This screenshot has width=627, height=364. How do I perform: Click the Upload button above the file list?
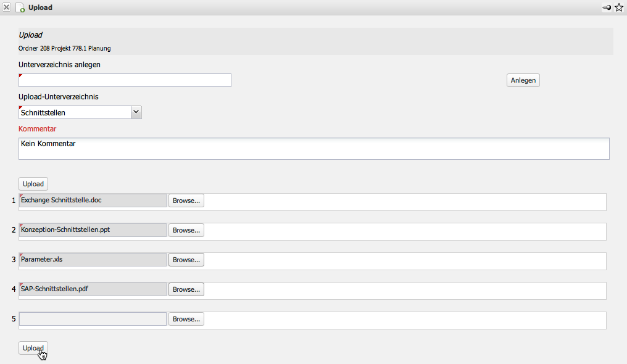point(33,184)
